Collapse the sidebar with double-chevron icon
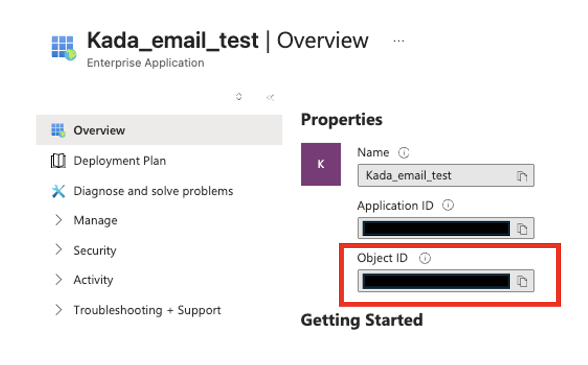This screenshot has height=365, width=588. click(x=270, y=97)
